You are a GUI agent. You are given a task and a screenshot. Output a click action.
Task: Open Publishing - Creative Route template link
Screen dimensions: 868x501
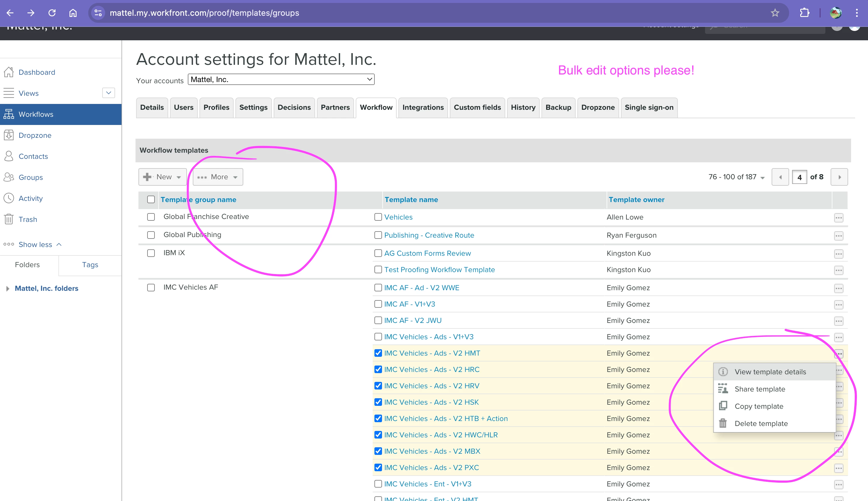pos(429,235)
